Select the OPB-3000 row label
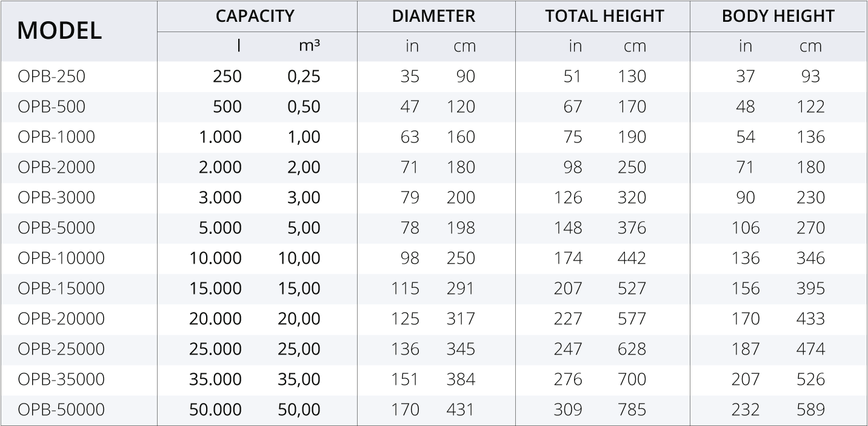Screen dimensions: 868x426 (x=56, y=198)
